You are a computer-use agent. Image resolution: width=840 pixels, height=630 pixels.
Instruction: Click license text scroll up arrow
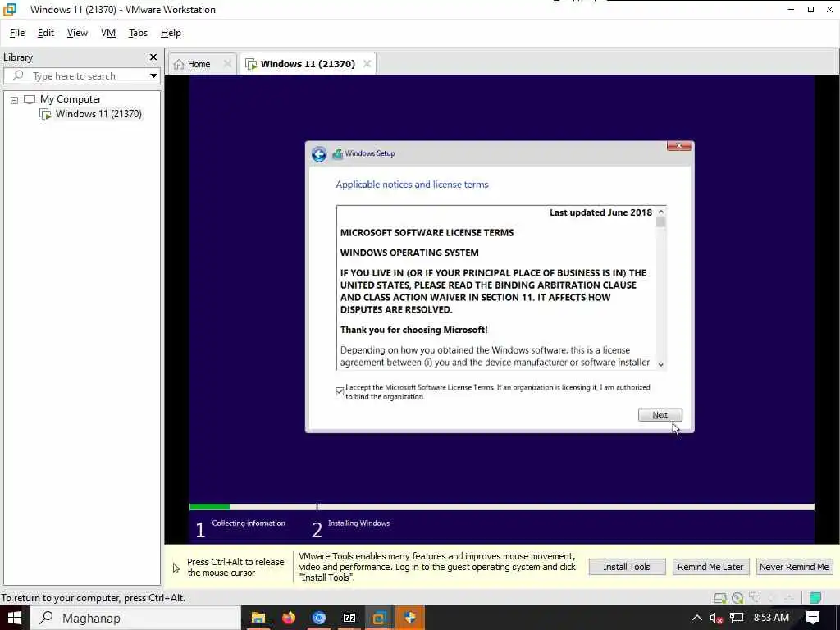point(661,212)
